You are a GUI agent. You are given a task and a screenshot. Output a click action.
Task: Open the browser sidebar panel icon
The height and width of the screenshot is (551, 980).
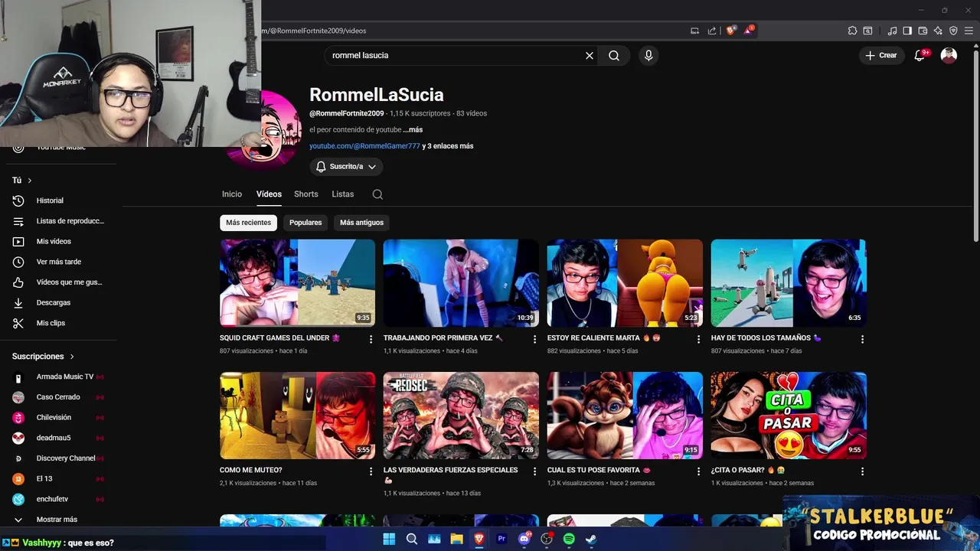907,31
